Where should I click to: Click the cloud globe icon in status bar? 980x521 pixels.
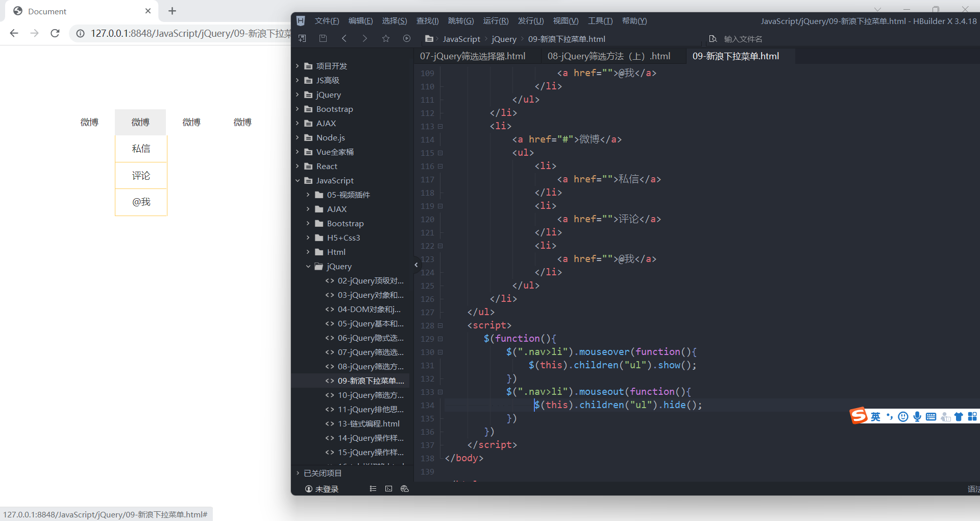point(405,489)
